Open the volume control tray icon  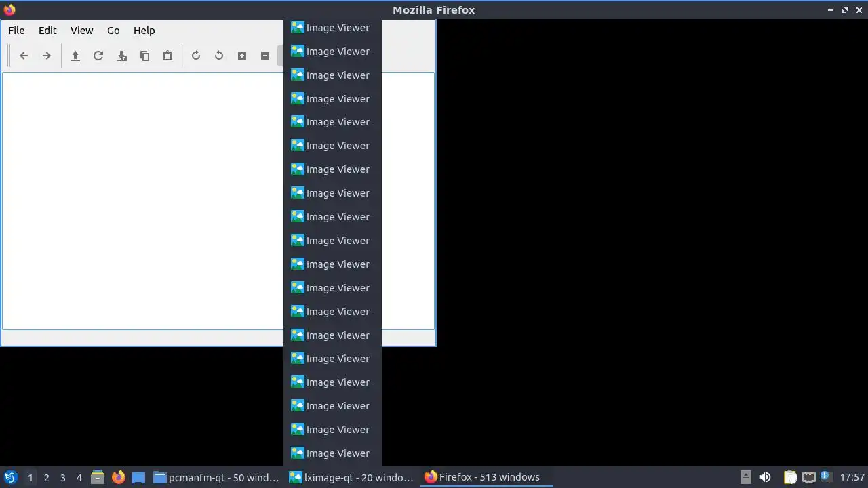766,477
